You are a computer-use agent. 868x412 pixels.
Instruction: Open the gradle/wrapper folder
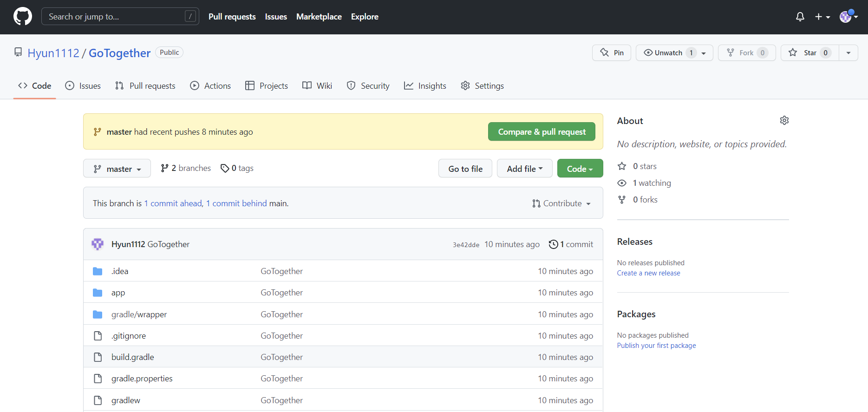(x=139, y=314)
